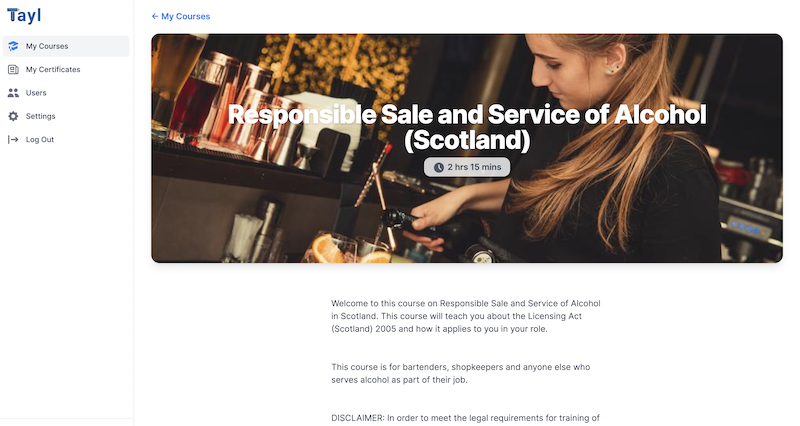Click the Tayl logo

click(x=24, y=15)
